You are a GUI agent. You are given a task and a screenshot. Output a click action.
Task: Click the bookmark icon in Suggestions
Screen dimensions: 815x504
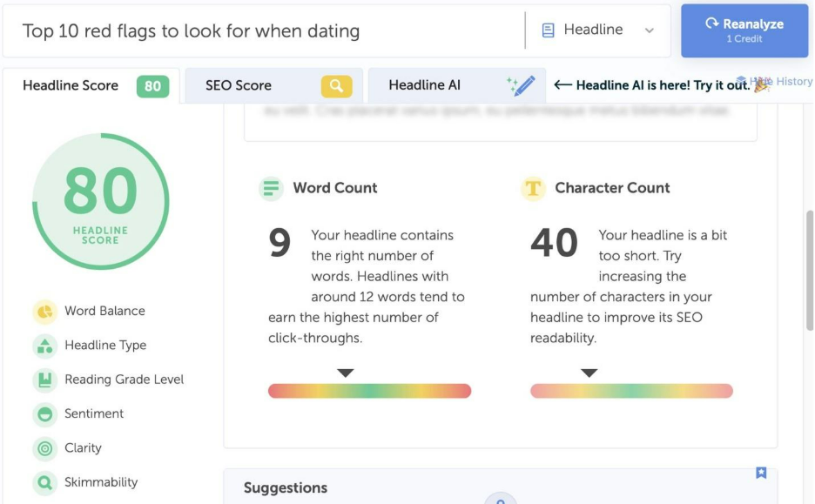click(x=761, y=473)
